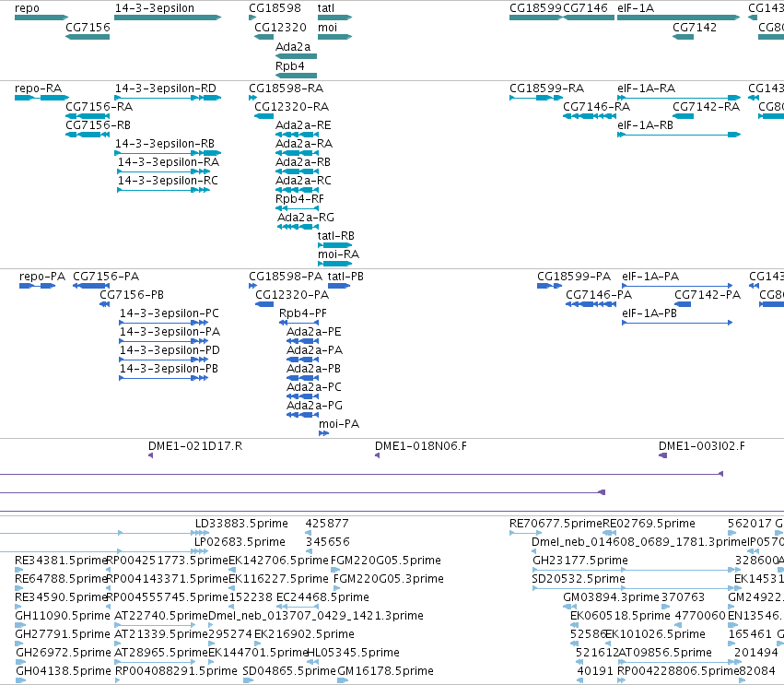Click the DME1-003I02.F BAC end label
This screenshot has width=784, height=685.
click(701, 446)
